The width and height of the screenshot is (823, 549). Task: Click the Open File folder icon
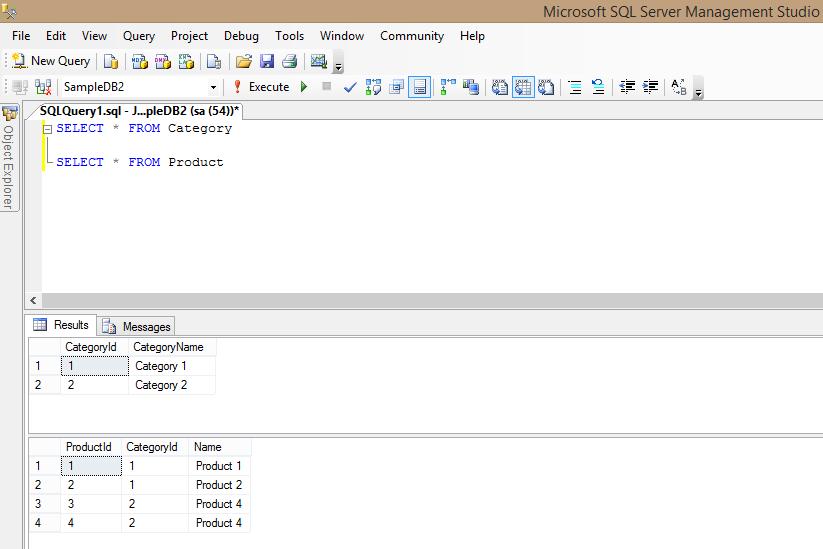(243, 61)
